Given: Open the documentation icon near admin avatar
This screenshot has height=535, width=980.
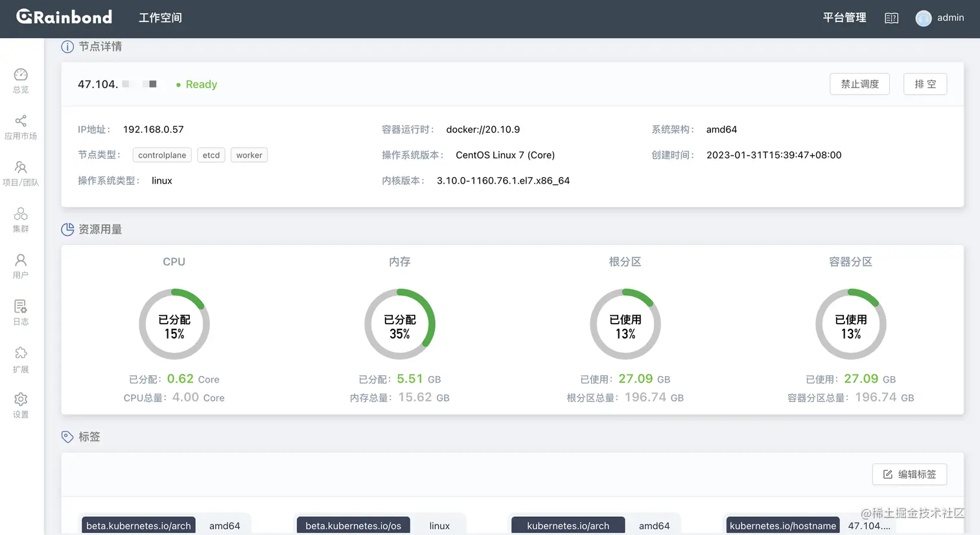Looking at the screenshot, I should 891,18.
